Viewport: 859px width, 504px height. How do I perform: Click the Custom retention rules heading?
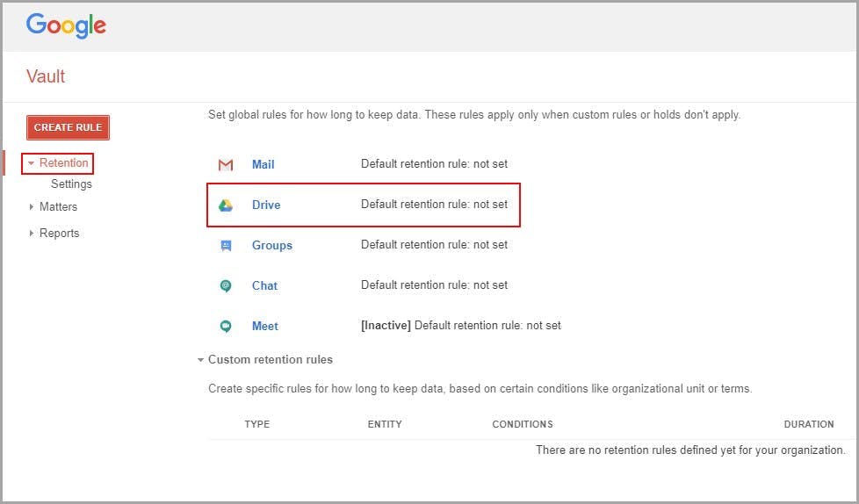pos(270,359)
